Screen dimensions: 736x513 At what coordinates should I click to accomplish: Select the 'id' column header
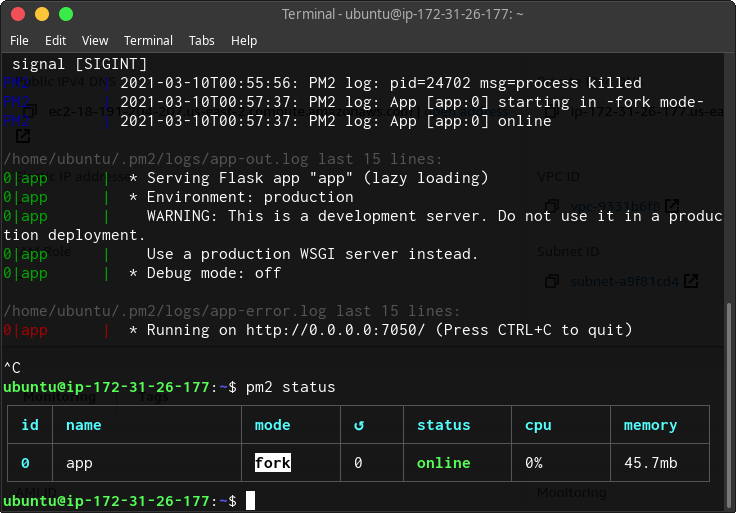pyautogui.click(x=30, y=425)
